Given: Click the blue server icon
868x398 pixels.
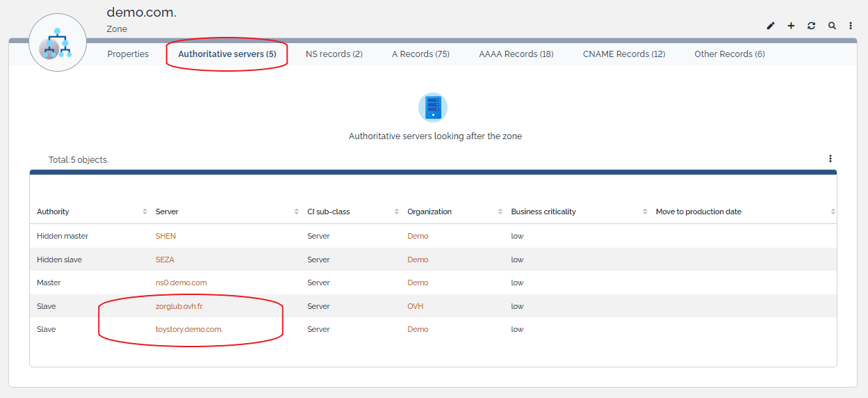Looking at the screenshot, I should (433, 107).
